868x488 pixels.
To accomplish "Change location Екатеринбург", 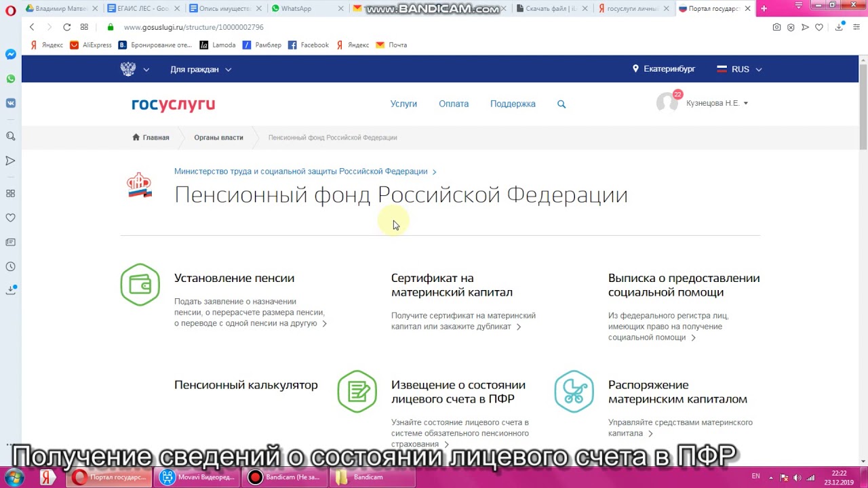I will (664, 69).
